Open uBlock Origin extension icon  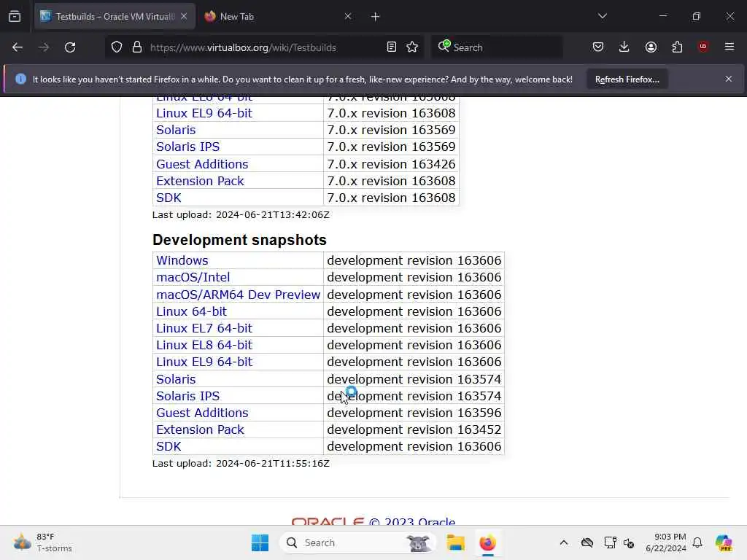coord(703,47)
